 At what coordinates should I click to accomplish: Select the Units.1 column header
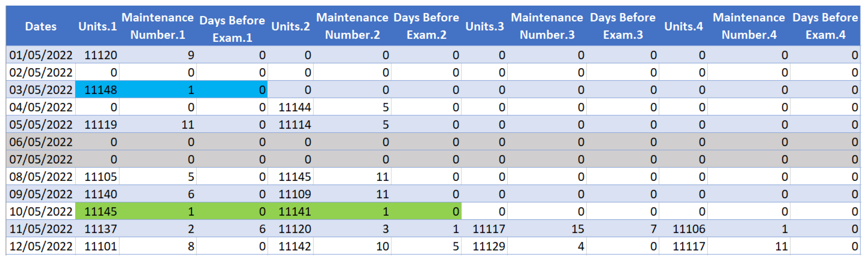pyautogui.click(x=98, y=26)
